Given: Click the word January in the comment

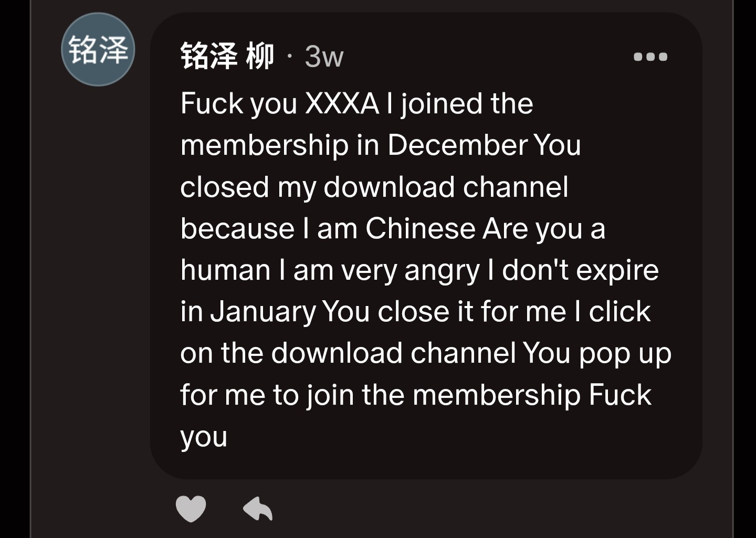Looking at the screenshot, I should tap(262, 311).
